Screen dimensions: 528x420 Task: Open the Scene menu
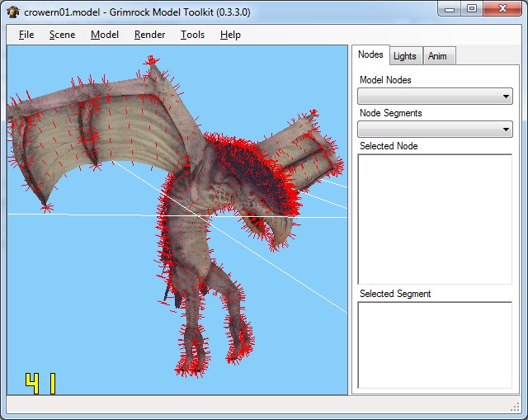click(63, 35)
